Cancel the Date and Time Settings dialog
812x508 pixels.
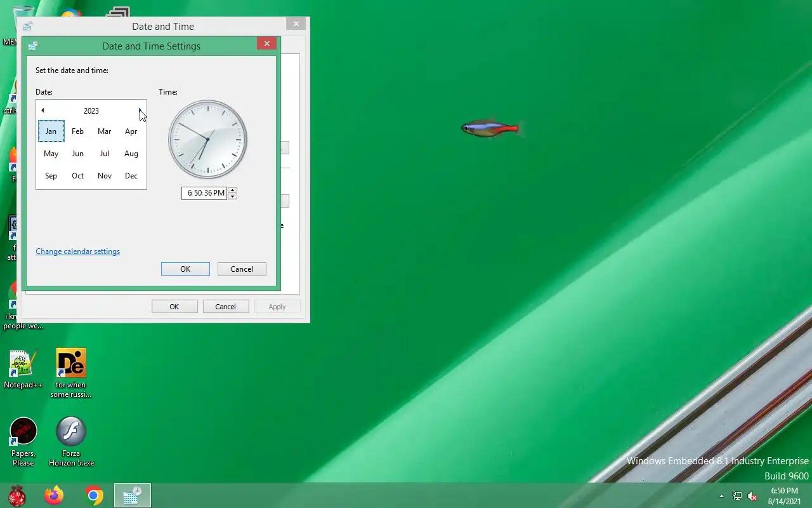pos(242,269)
